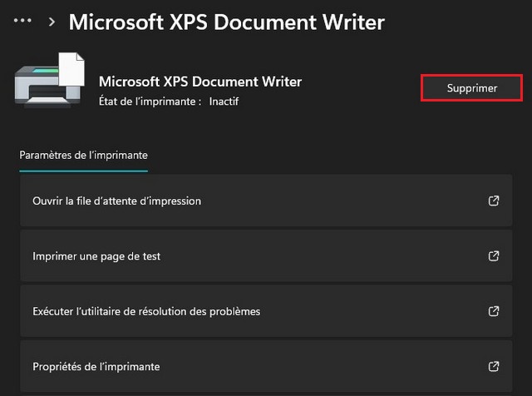Open the breadcrumb ellipsis menu
This screenshot has width=532, height=396.
click(22, 21)
